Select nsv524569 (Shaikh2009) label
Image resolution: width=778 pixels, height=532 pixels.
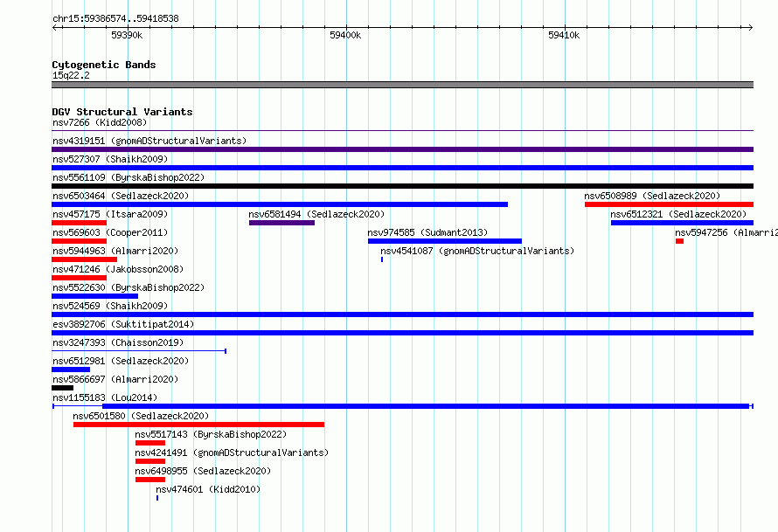tap(110, 306)
